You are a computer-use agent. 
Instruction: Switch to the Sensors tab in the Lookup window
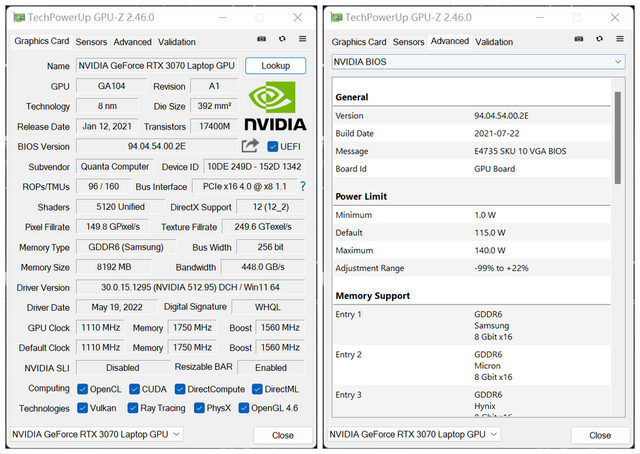[x=91, y=42]
